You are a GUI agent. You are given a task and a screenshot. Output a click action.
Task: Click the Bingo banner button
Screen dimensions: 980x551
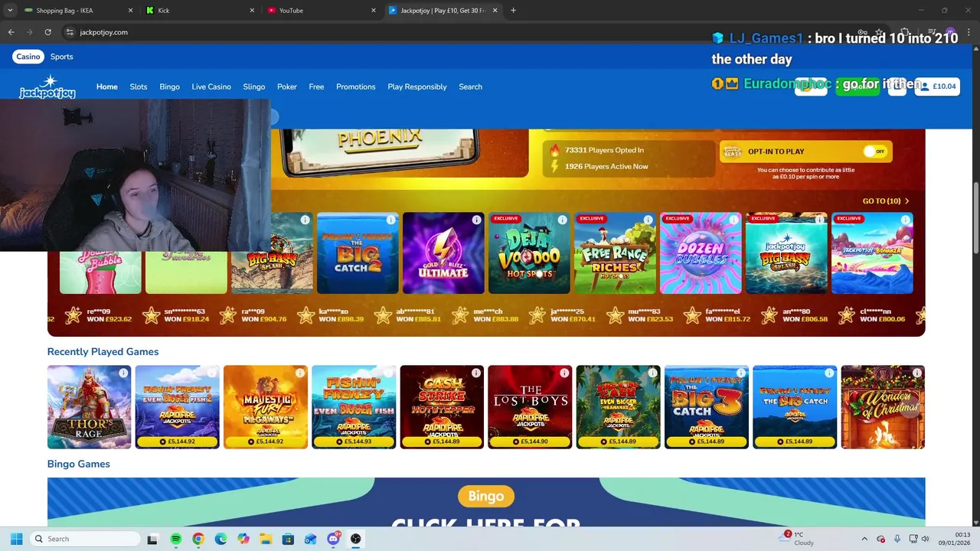point(486,496)
